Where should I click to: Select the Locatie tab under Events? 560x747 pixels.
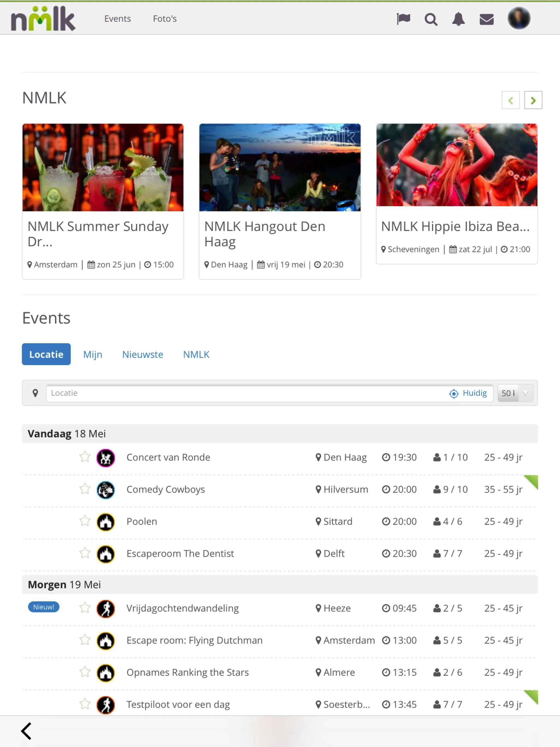click(x=46, y=354)
